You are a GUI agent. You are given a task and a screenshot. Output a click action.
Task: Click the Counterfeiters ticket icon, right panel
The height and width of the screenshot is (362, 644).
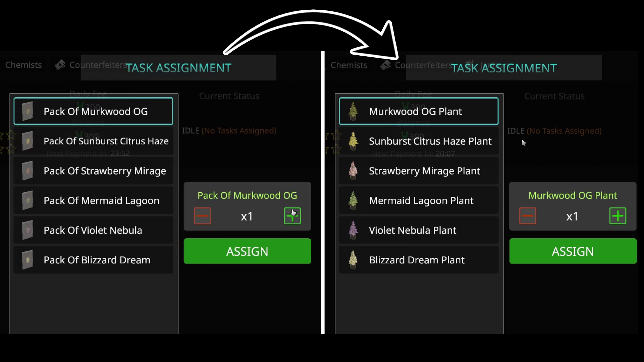click(x=385, y=65)
